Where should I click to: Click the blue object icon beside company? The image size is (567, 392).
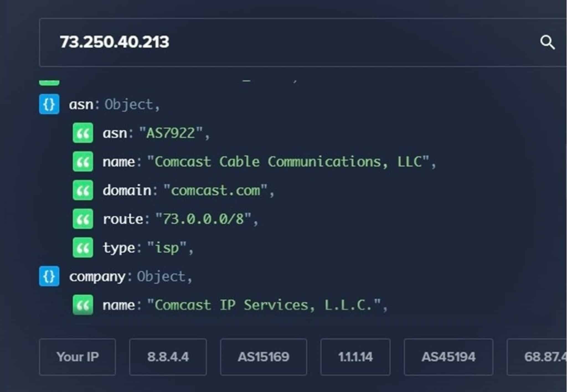click(x=49, y=277)
